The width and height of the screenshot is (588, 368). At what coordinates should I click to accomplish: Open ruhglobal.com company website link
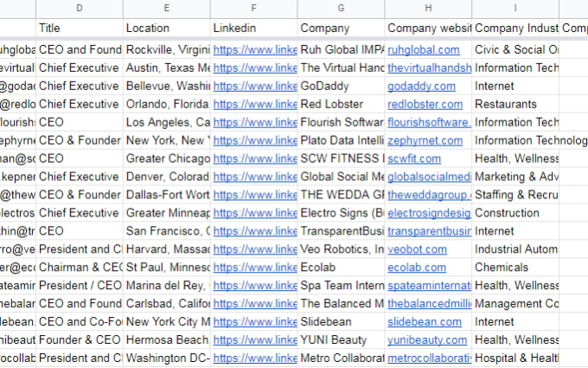click(424, 50)
